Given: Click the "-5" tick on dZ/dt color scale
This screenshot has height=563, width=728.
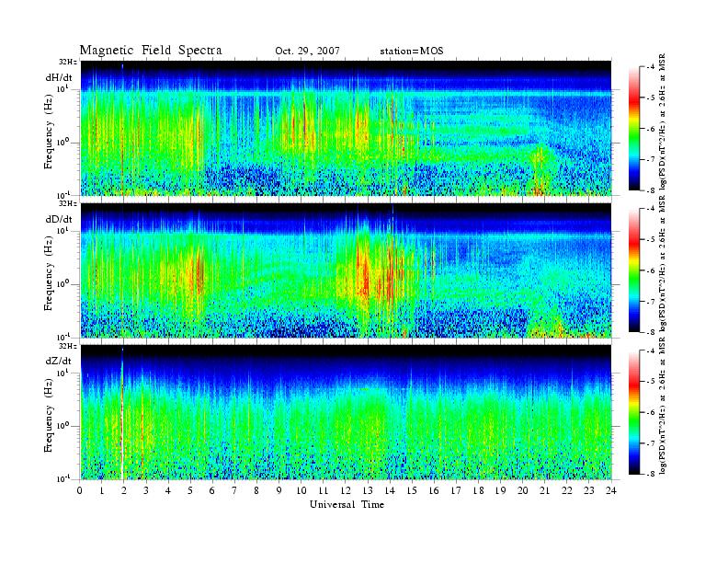Looking at the screenshot, I should click(651, 382).
